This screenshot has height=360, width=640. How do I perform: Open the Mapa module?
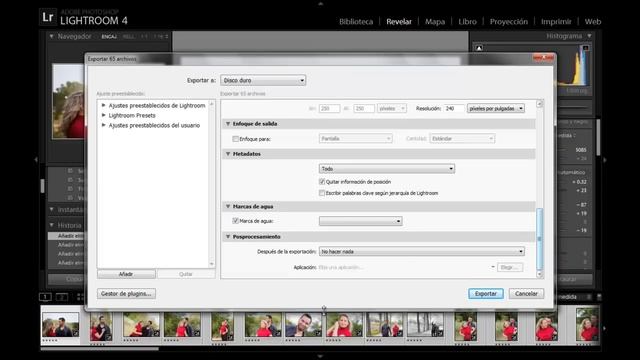click(435, 22)
